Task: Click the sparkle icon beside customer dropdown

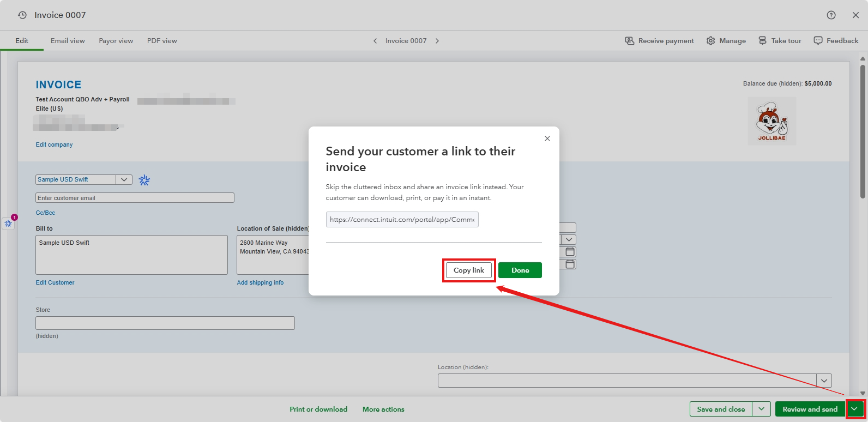Action: (144, 180)
